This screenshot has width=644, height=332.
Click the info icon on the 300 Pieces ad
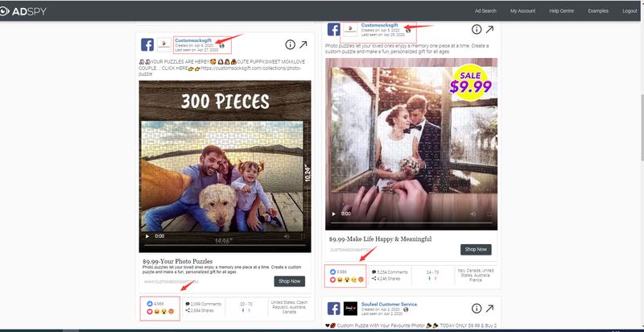pos(291,45)
